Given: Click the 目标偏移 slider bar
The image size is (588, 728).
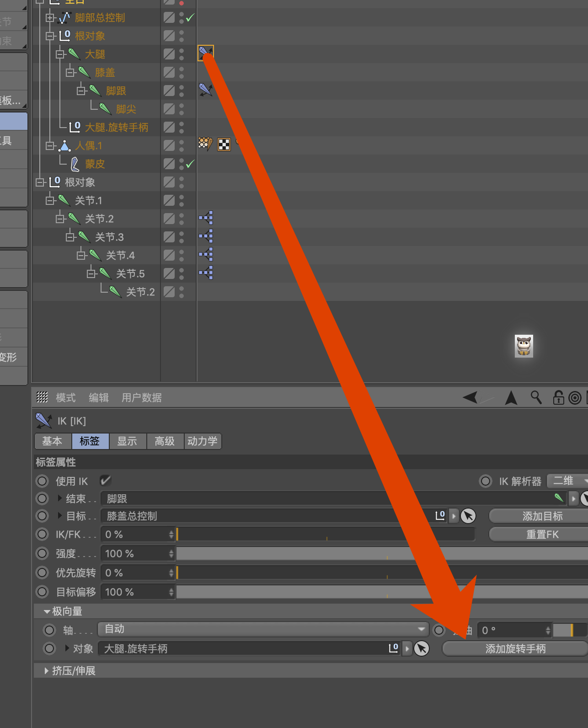Looking at the screenshot, I should coord(382,592).
